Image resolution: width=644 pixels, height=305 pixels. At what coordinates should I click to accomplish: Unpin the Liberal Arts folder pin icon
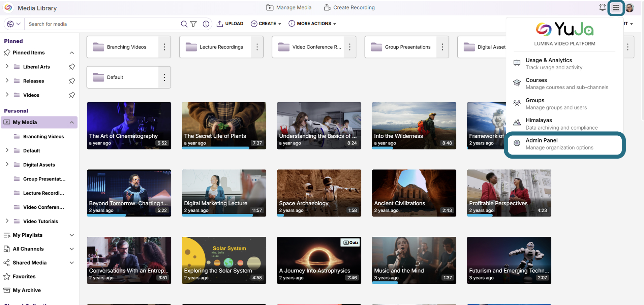tap(72, 67)
